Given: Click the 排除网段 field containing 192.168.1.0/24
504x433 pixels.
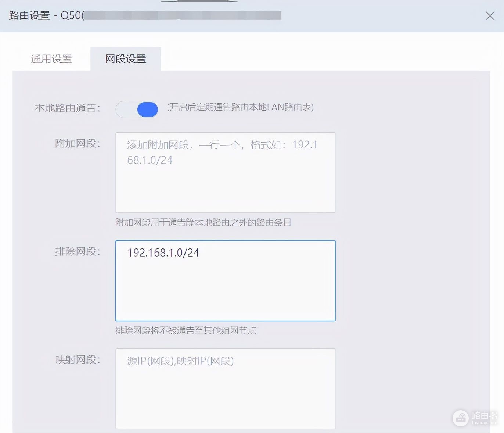Looking at the screenshot, I should tap(225, 281).
